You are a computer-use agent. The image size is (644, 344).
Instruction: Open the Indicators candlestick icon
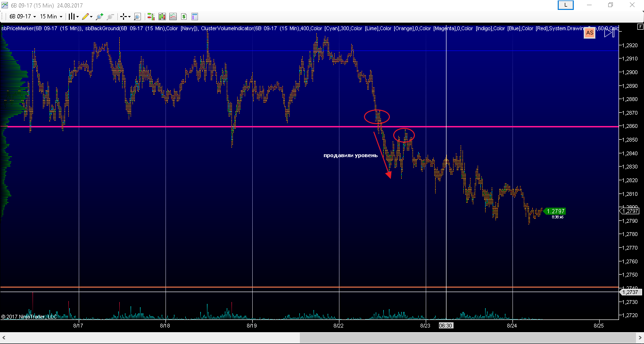[162, 17]
